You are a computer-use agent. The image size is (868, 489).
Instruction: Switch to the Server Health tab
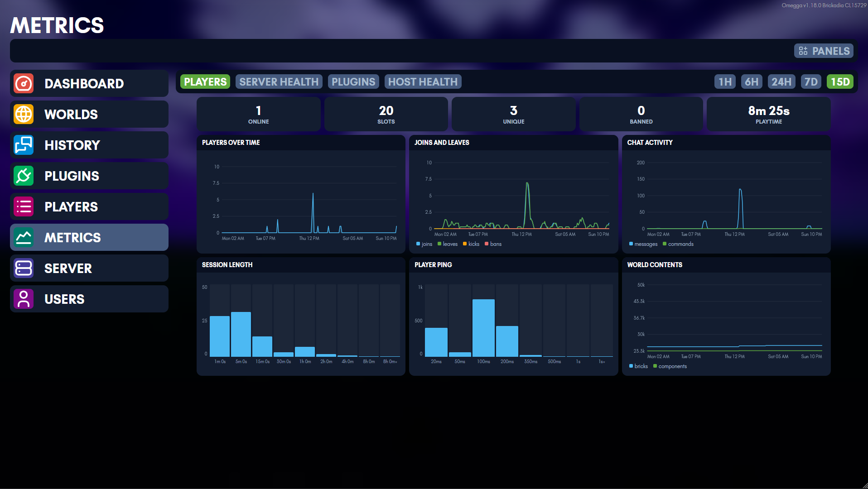[279, 82]
